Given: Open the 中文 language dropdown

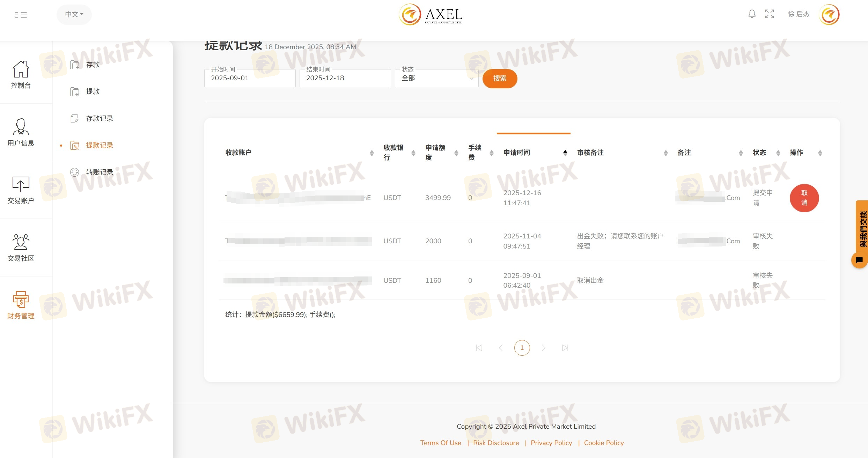Looking at the screenshot, I should pos(74,14).
